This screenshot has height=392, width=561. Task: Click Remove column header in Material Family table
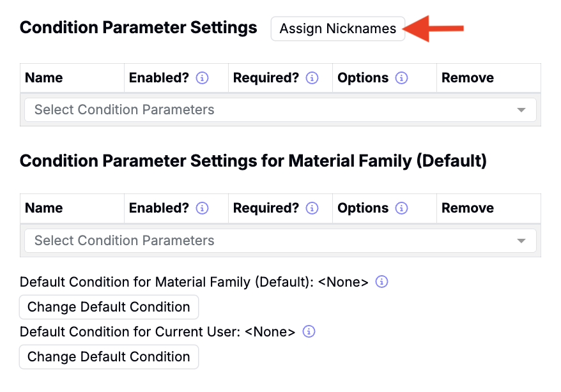[x=468, y=208]
